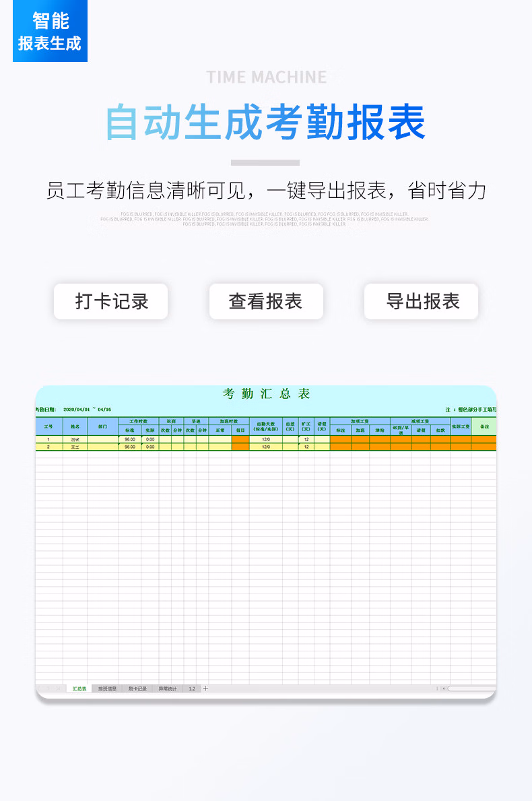Select the 备注 header cell
532x801 pixels.
pyautogui.click(x=484, y=426)
